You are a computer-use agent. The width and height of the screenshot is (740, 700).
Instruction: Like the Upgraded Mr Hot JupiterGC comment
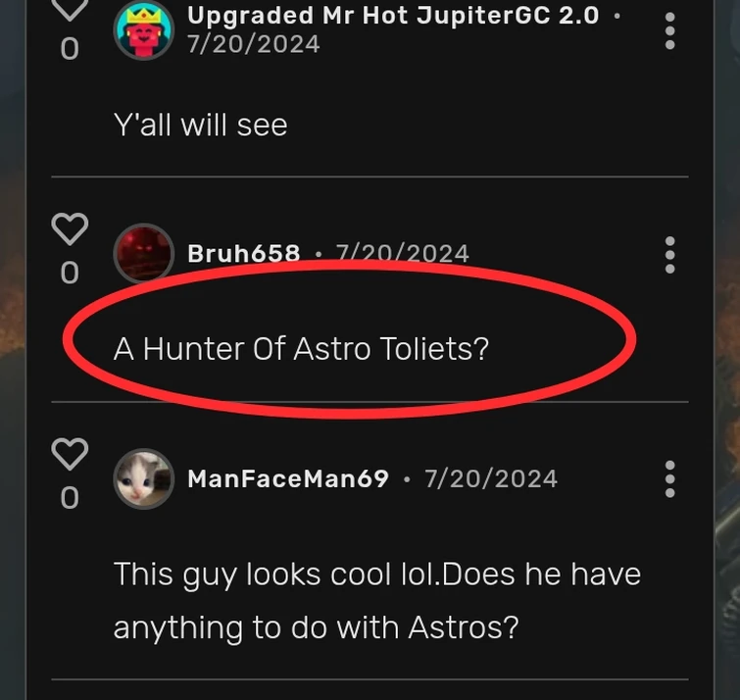click(70, 10)
